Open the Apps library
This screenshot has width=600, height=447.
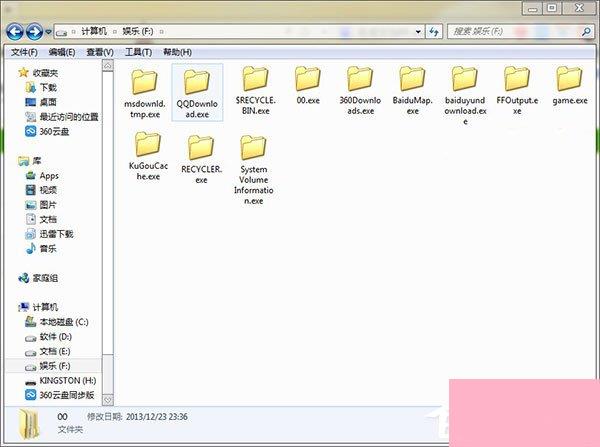[x=42, y=176]
